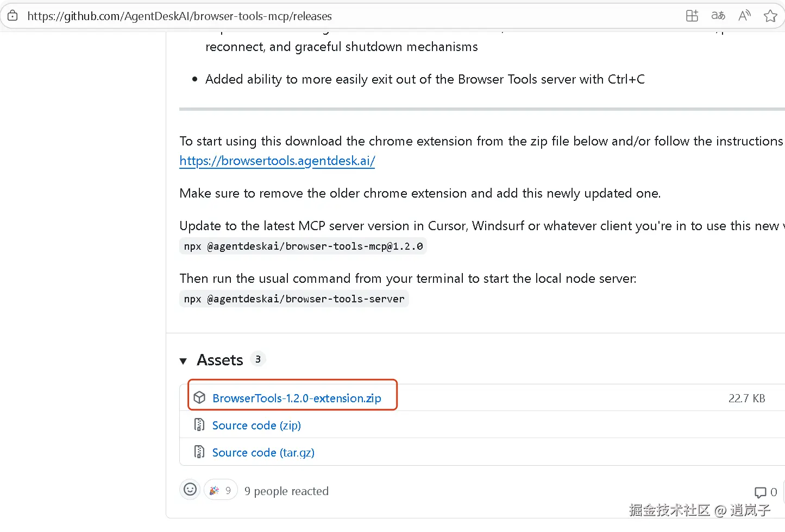Download Source code (zip)

[x=256, y=425]
